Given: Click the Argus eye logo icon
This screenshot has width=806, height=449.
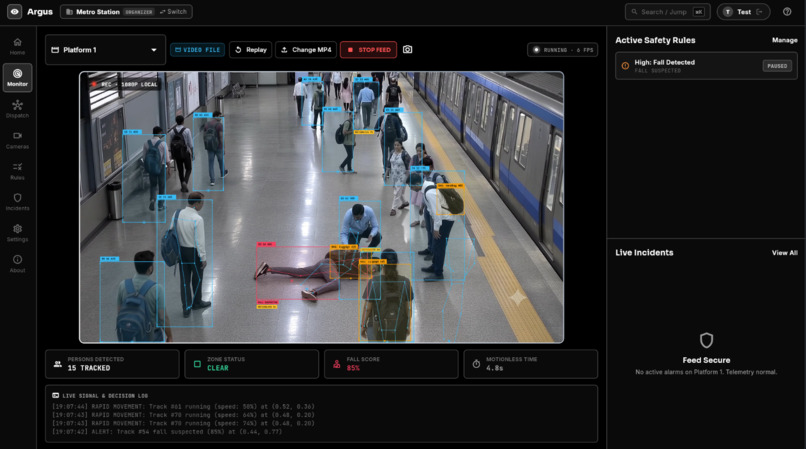Looking at the screenshot, I should point(14,11).
